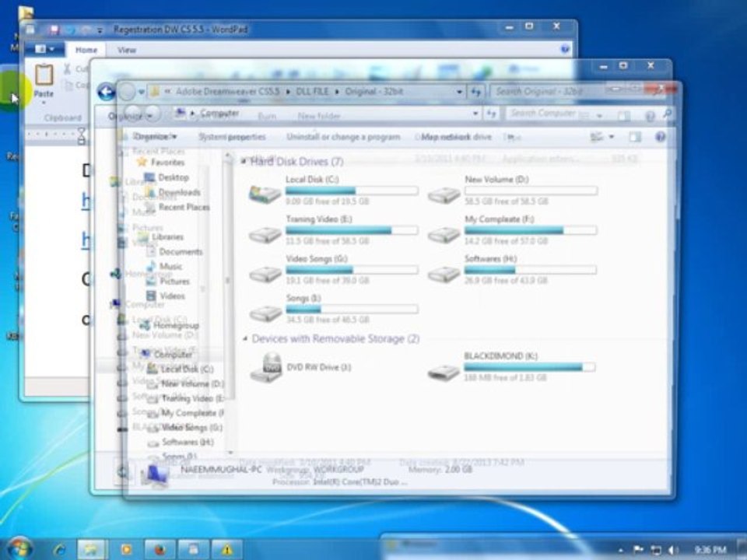Select the My Compleate (F:) drive icon
Screen dimensions: 747x560
tap(444, 234)
